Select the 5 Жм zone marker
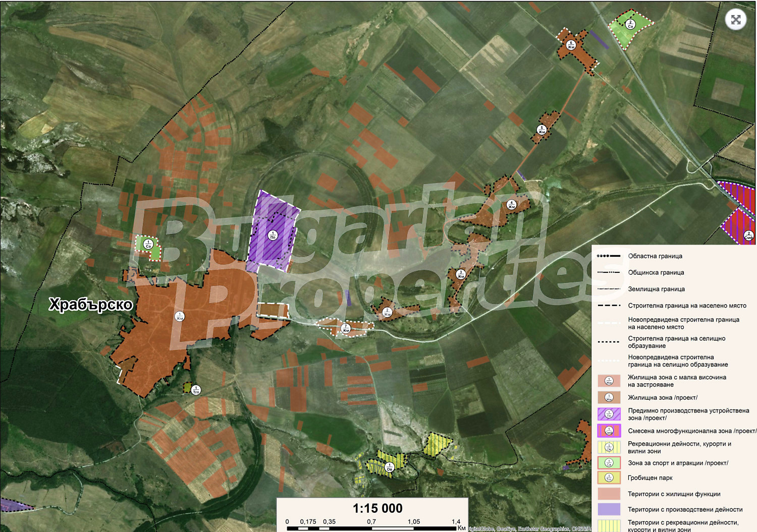This screenshot has width=757, height=532. point(542,130)
